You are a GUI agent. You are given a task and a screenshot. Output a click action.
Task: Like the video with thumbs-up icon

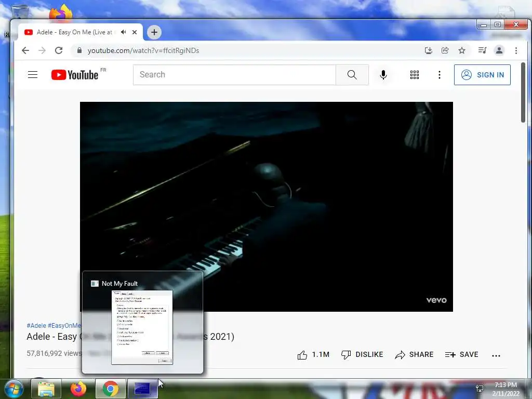pyautogui.click(x=302, y=355)
